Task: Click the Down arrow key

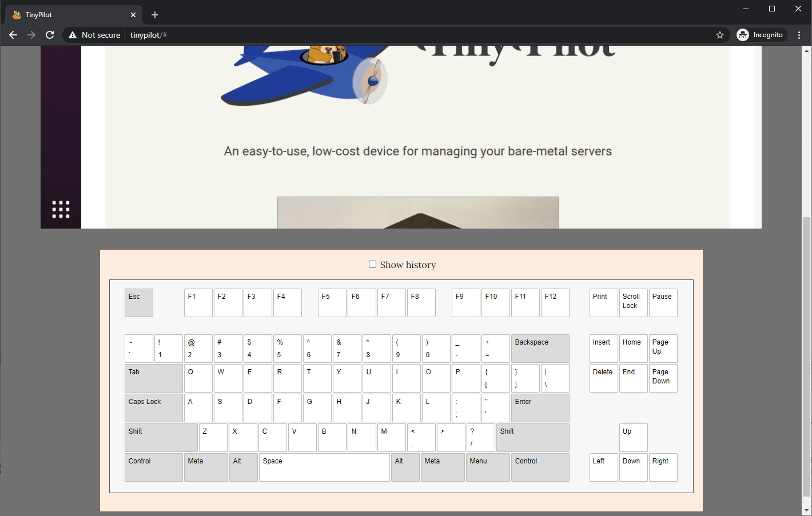Action: (634, 467)
